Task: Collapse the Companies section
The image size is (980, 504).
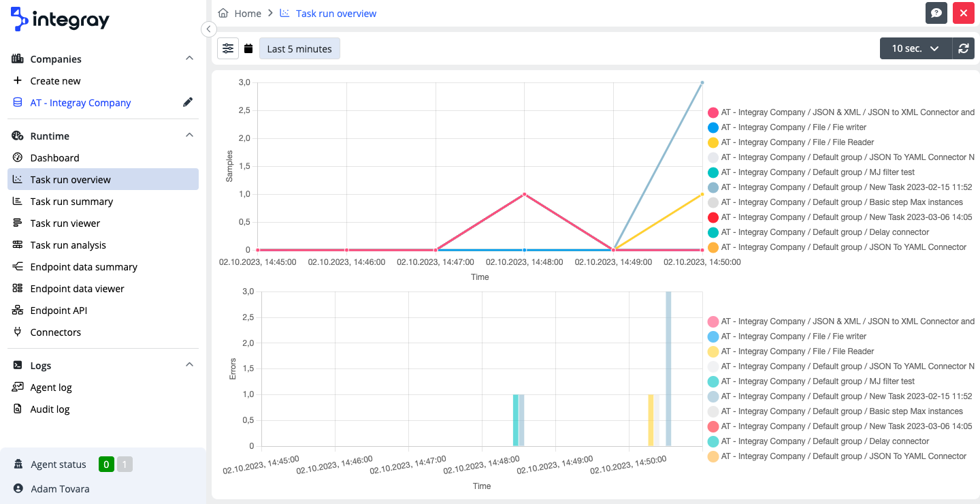Action: tap(189, 59)
